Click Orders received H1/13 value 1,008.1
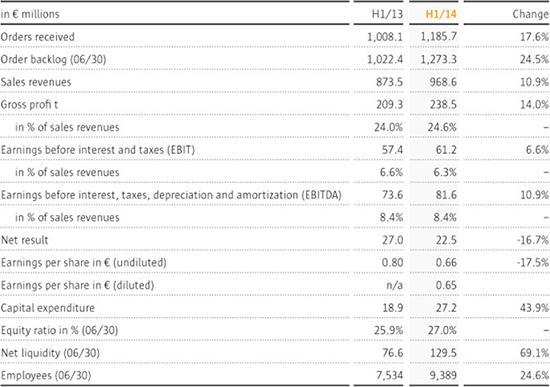 [x=385, y=37]
